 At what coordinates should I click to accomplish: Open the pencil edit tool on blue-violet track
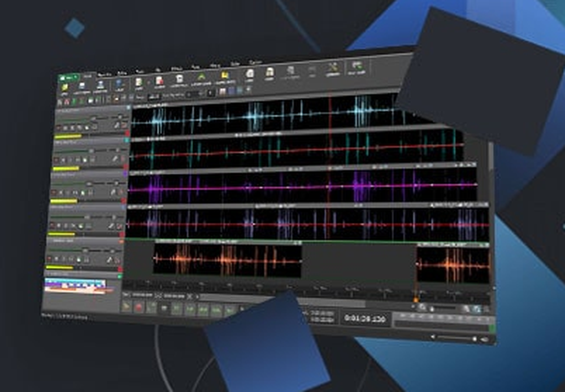tap(111, 226)
